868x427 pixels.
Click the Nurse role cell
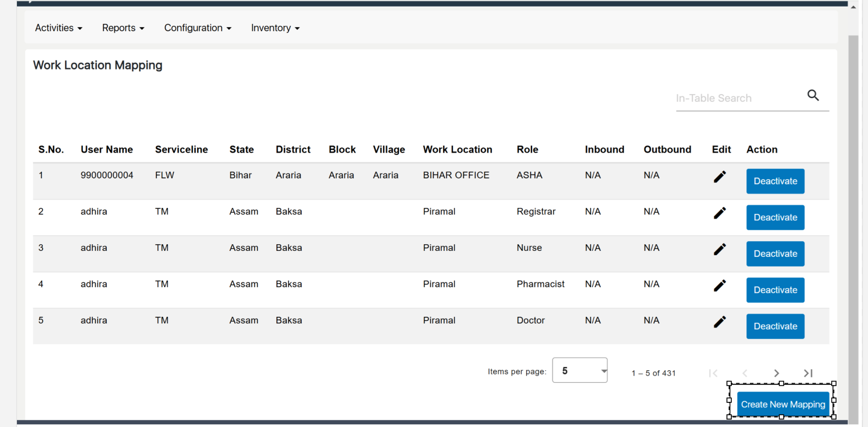pyautogui.click(x=529, y=248)
